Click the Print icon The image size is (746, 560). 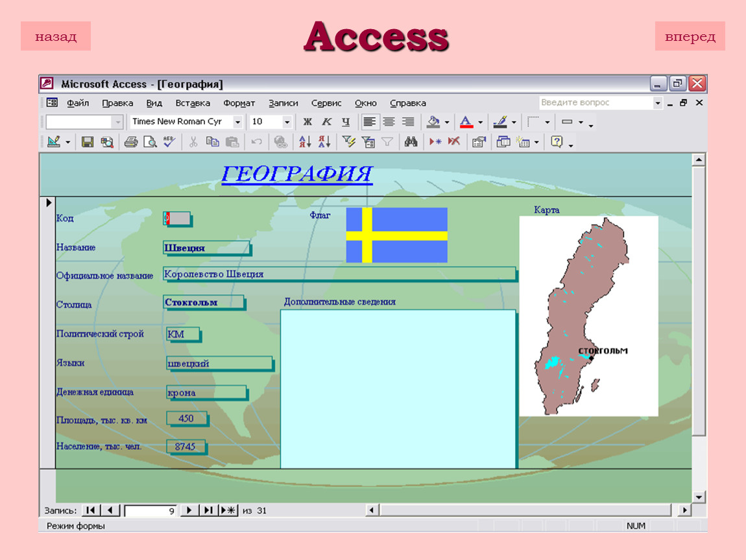pos(131,142)
